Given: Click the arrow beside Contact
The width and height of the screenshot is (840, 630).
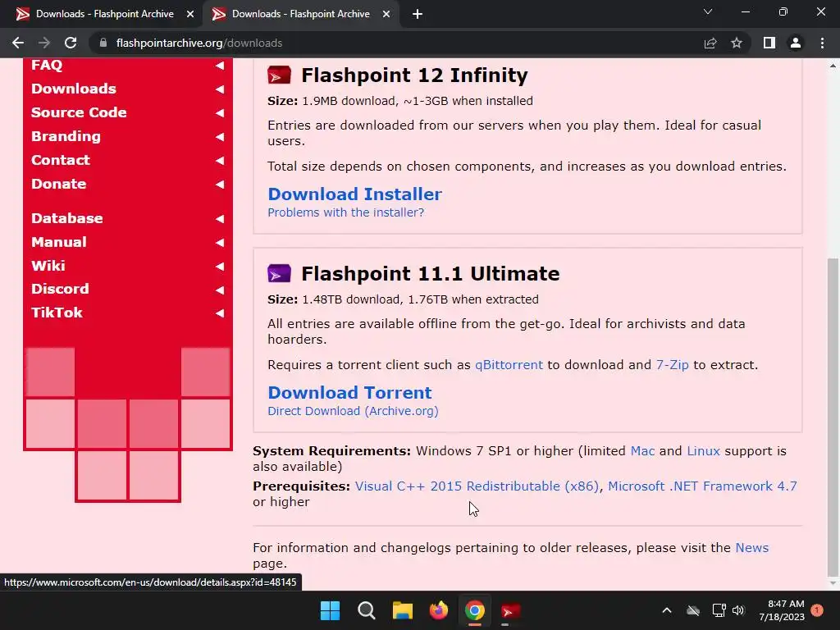Looking at the screenshot, I should tap(220, 160).
